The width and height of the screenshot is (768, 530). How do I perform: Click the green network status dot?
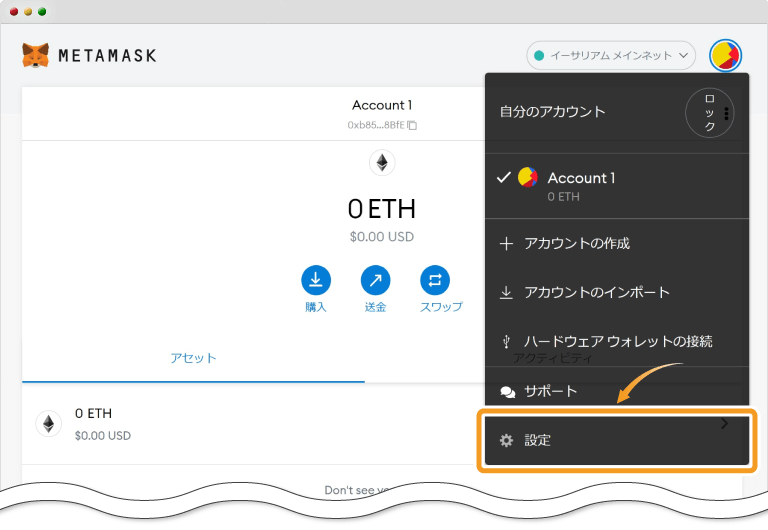tap(539, 55)
